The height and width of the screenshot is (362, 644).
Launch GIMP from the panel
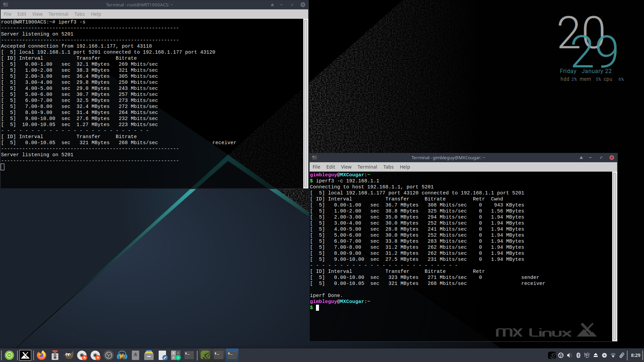point(68,355)
